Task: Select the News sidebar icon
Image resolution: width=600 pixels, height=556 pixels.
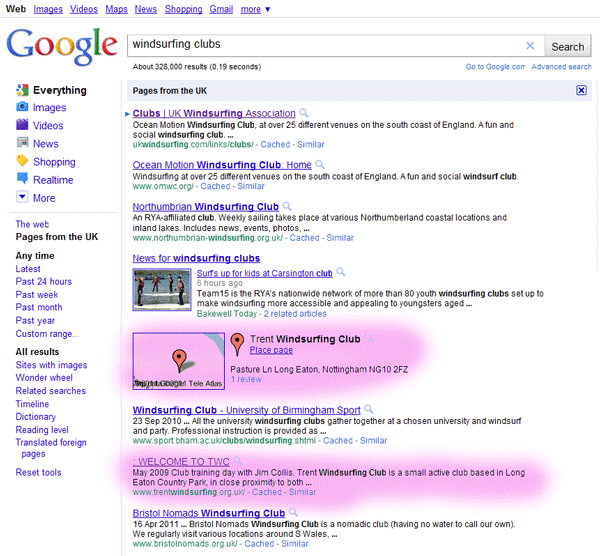Action: tap(22, 144)
